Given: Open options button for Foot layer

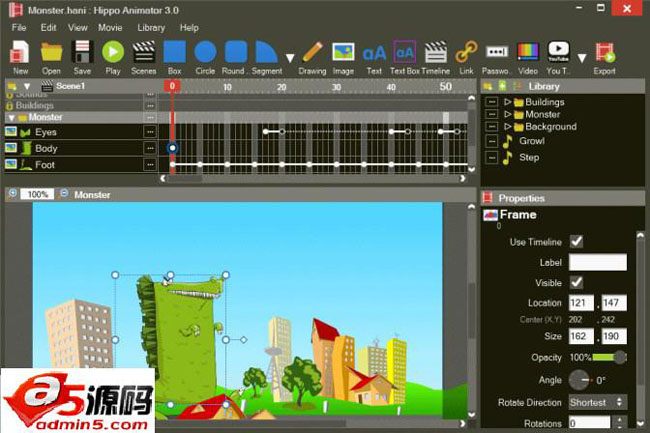Looking at the screenshot, I should [150, 164].
